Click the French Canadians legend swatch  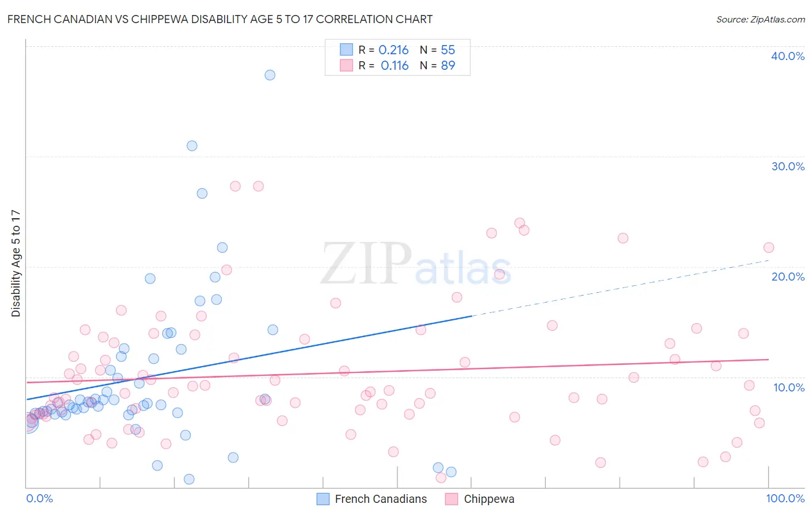coord(323,499)
